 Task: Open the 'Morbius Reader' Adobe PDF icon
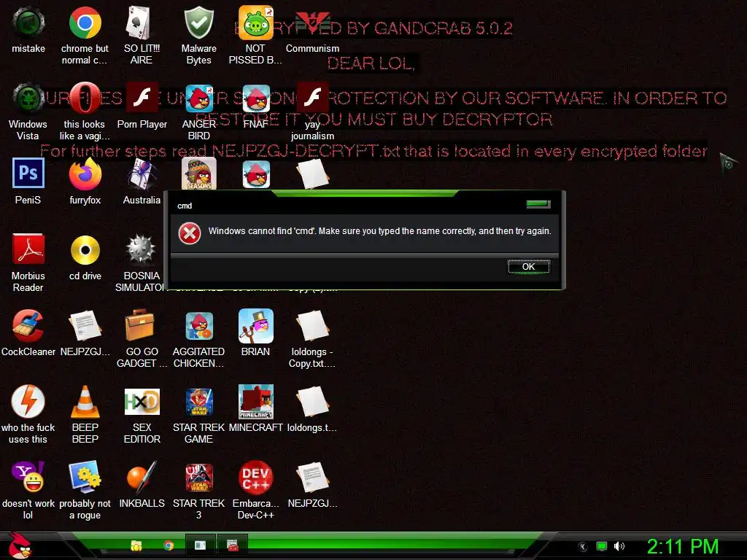28,262
